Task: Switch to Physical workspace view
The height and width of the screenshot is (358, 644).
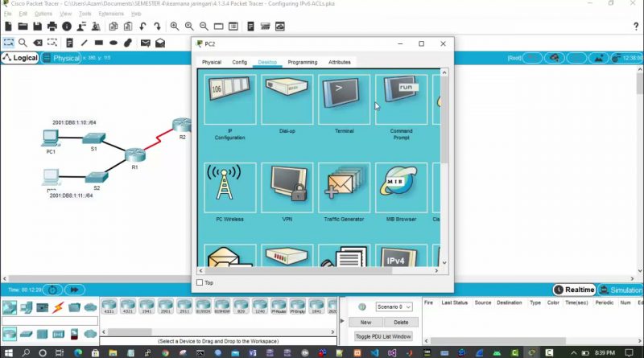Action: [62, 58]
